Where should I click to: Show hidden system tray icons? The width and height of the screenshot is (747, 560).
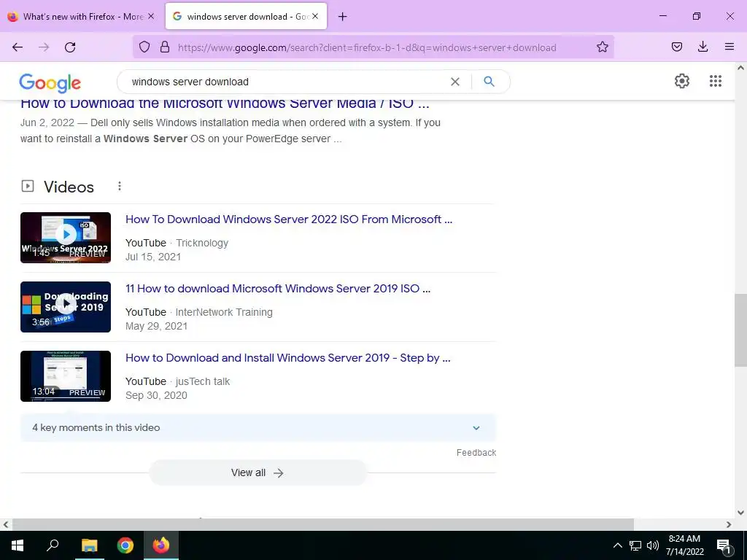pyautogui.click(x=617, y=545)
